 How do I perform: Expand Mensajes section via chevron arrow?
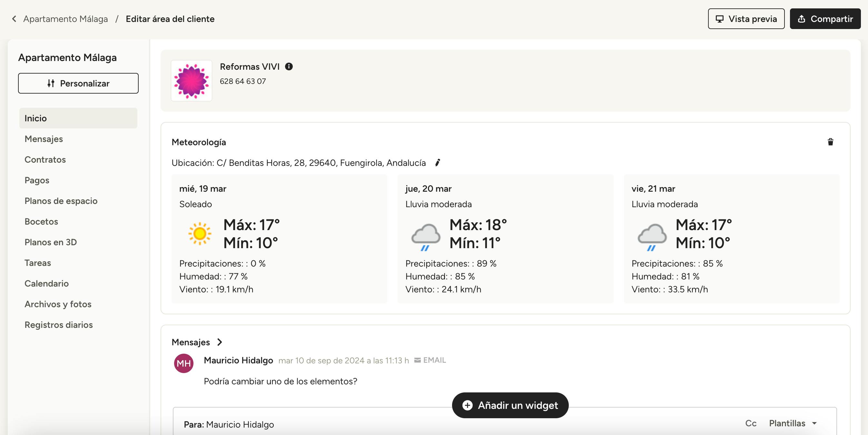click(220, 342)
